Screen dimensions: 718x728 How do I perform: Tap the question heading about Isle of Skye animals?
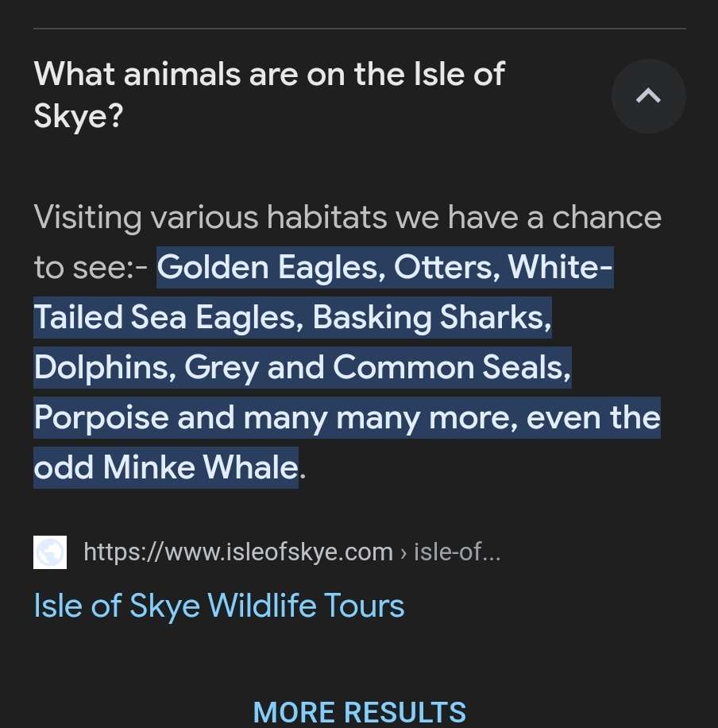pyautogui.click(x=268, y=95)
